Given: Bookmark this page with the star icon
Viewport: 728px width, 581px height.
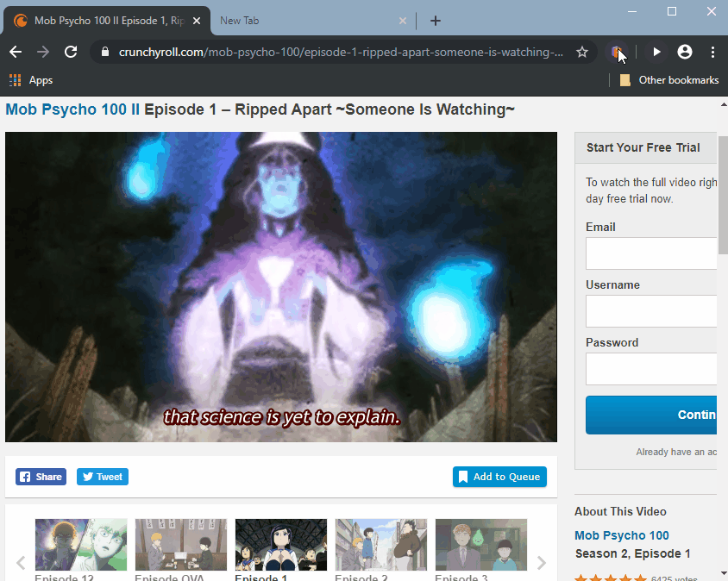Looking at the screenshot, I should click(581, 52).
